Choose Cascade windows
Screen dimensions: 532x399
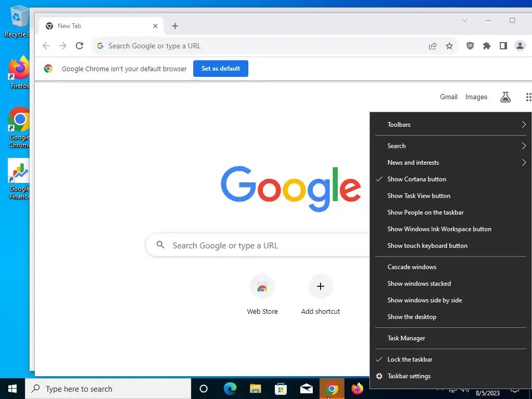pyautogui.click(x=450, y=267)
